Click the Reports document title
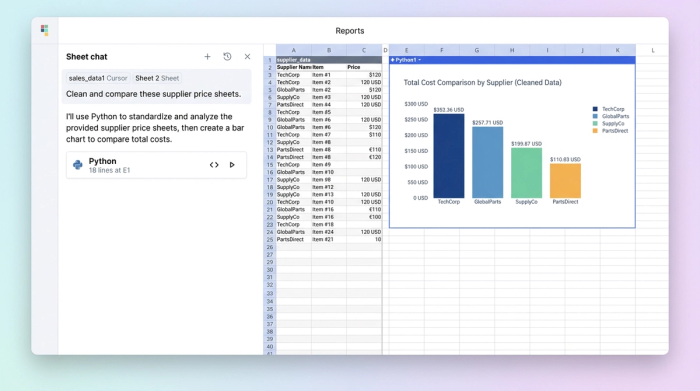The width and height of the screenshot is (700, 391). pyautogui.click(x=350, y=31)
